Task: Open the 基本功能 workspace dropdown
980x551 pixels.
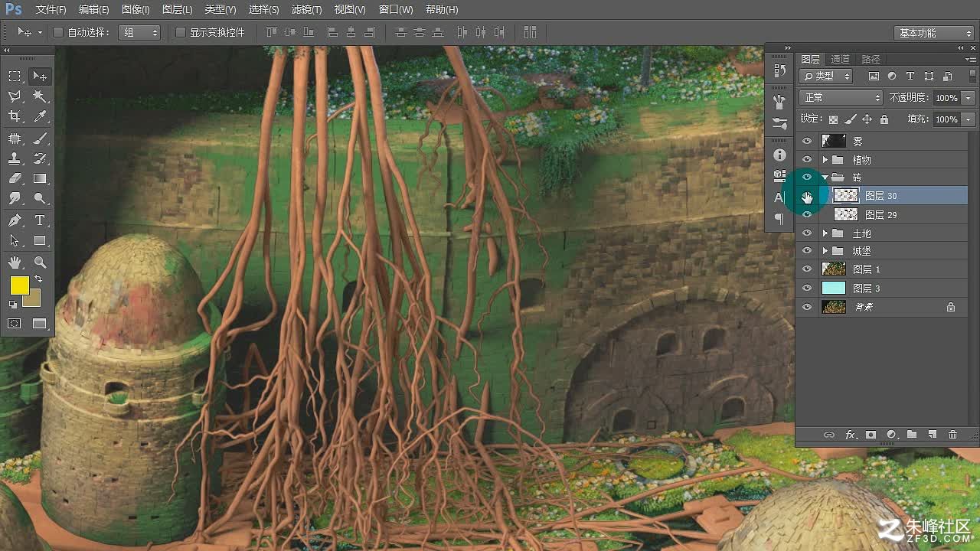Action: click(933, 33)
